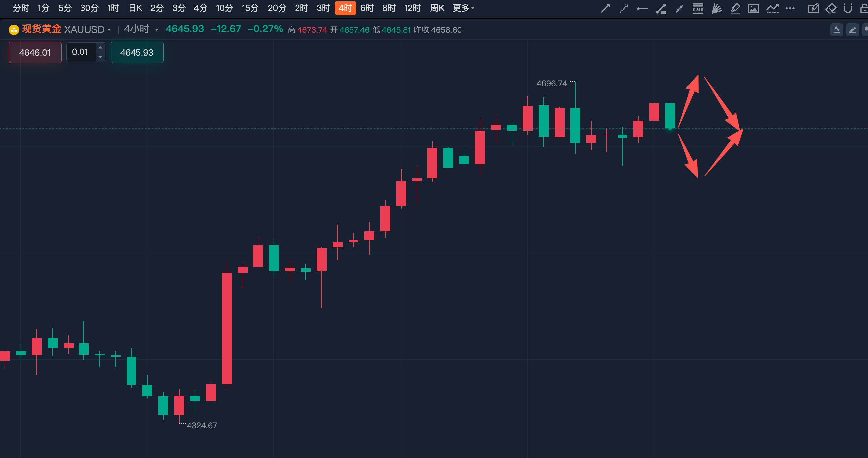Click the green 4645.93 buy price button

(x=137, y=52)
